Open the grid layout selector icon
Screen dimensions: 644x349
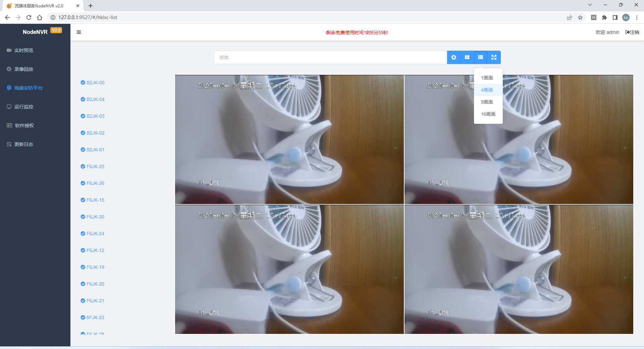tap(467, 57)
